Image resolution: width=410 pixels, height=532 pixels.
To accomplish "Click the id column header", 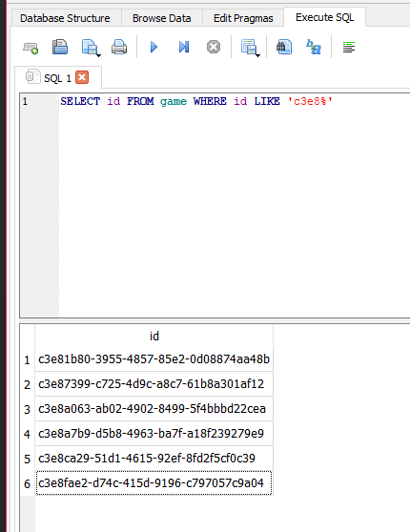I will (154, 336).
